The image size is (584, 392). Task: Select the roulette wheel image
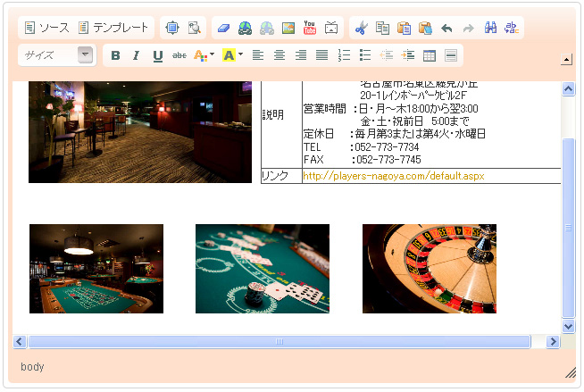click(429, 269)
